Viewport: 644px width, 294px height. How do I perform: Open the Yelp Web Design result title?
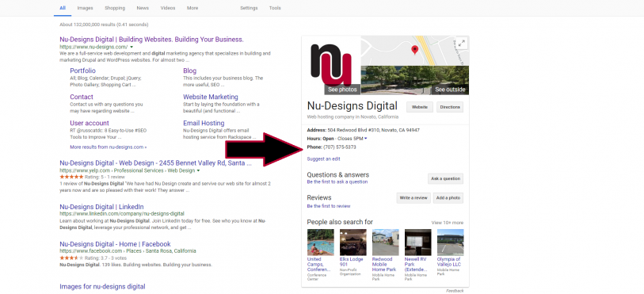click(155, 162)
